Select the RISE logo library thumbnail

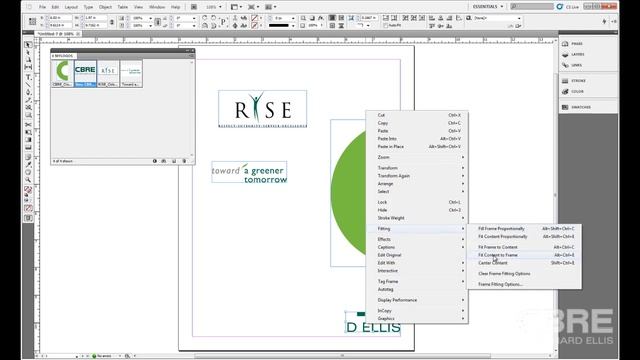click(108, 73)
